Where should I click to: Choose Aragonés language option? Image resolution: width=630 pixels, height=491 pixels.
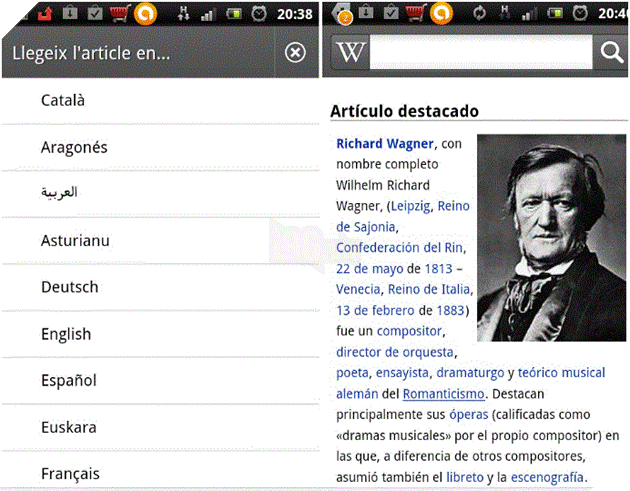point(74,147)
